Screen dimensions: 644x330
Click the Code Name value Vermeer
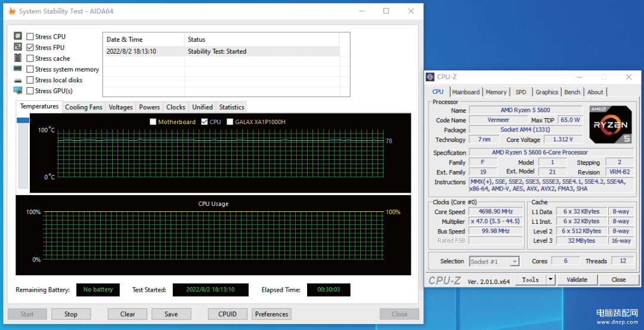(x=498, y=120)
